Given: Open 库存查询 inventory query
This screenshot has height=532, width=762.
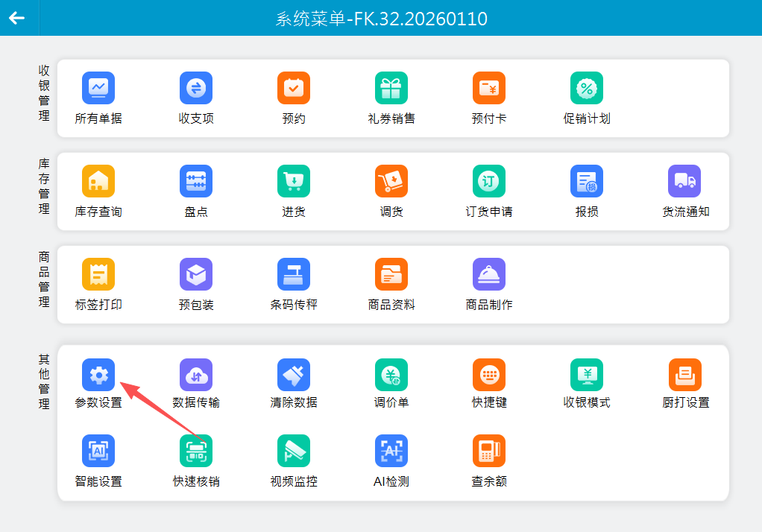Looking at the screenshot, I should pos(98,181).
